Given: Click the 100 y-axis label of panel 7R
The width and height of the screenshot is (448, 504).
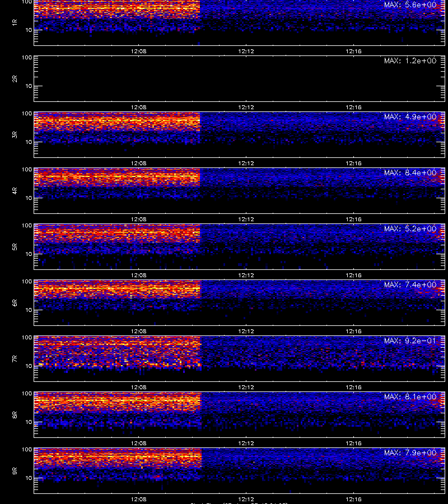Looking at the screenshot, I should [27, 338].
